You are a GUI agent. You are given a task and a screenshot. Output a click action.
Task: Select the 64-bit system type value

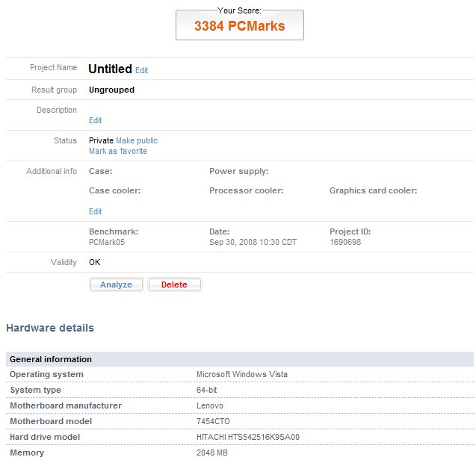pos(207,390)
